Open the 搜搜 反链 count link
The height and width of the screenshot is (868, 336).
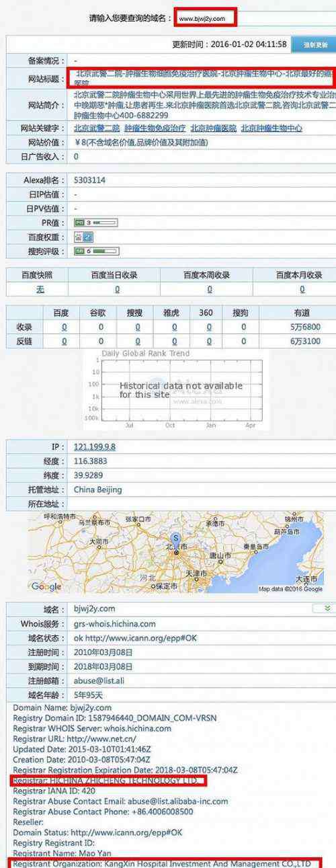[138, 342]
